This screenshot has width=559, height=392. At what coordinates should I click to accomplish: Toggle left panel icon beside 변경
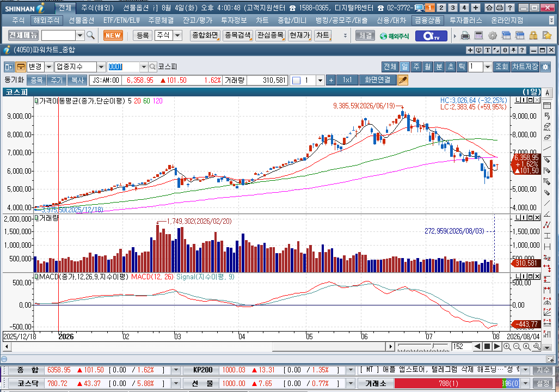[9, 67]
